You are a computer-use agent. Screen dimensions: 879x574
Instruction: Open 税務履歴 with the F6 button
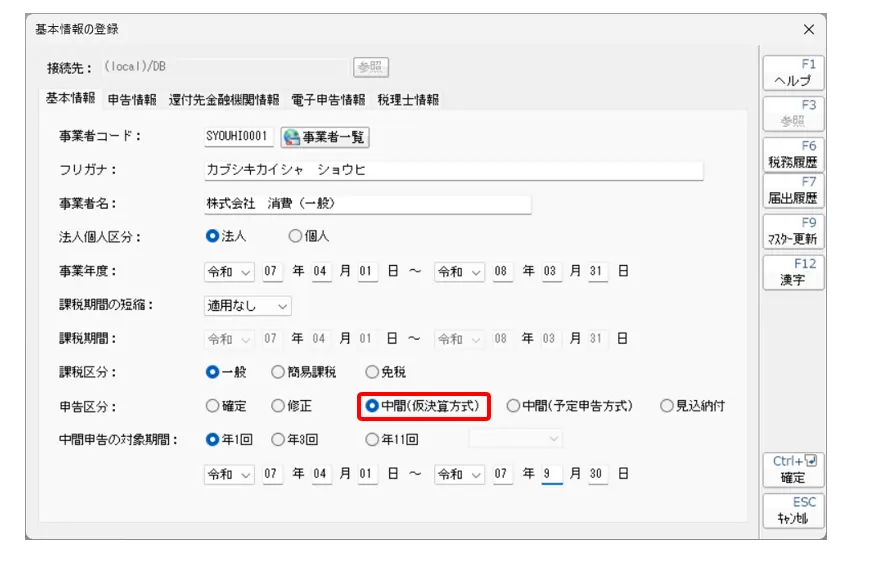pyautogui.click(x=793, y=154)
